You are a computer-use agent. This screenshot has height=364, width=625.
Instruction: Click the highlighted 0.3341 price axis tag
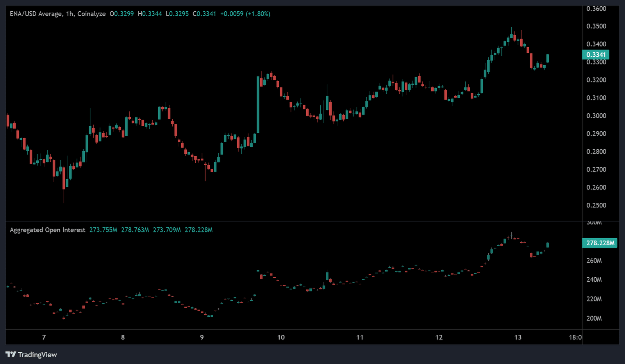point(596,55)
